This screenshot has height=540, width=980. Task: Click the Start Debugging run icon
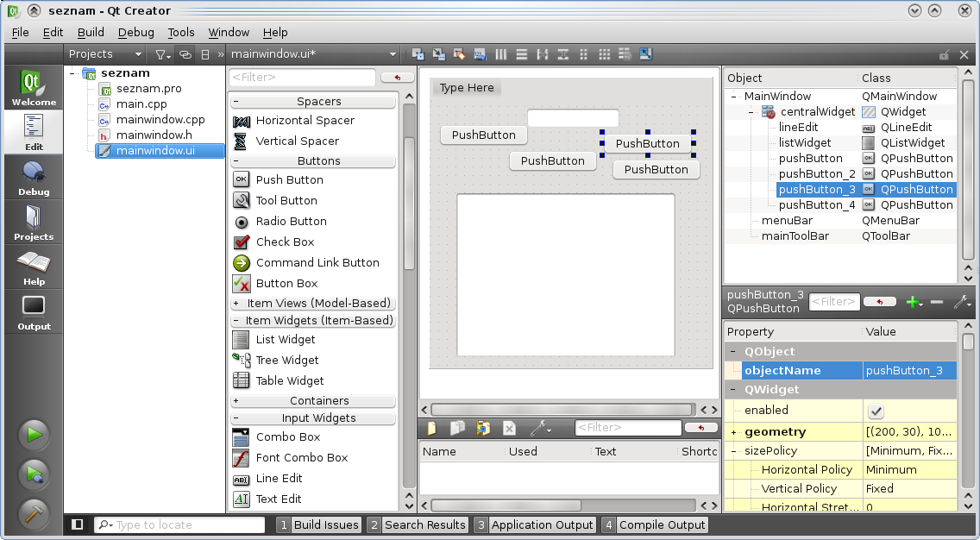coord(34,474)
